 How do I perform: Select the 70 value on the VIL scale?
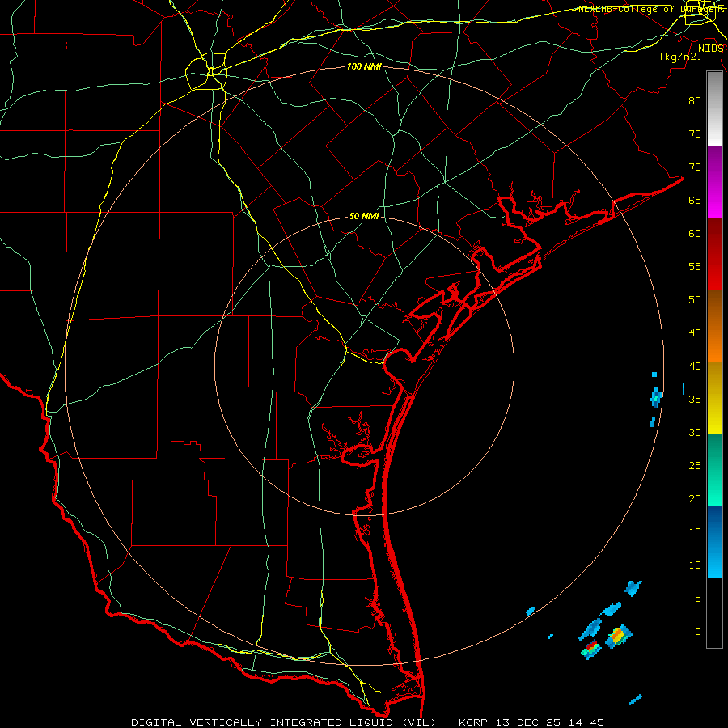[x=695, y=167]
